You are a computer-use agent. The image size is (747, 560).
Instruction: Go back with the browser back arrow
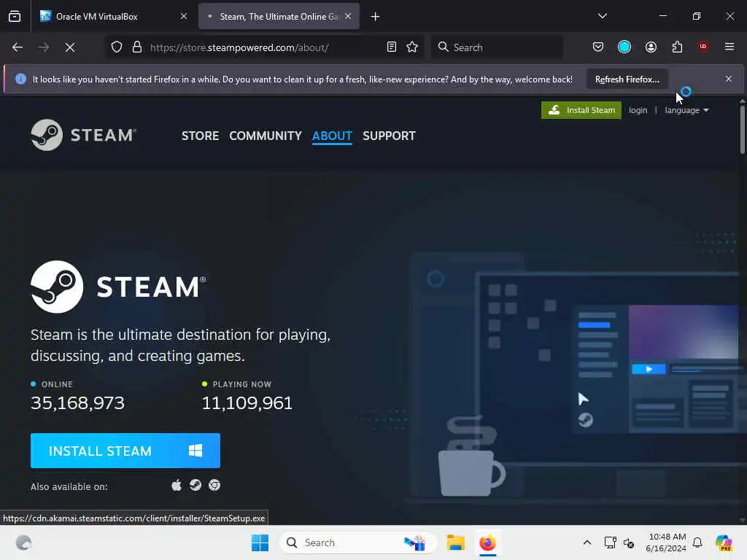pyautogui.click(x=18, y=47)
